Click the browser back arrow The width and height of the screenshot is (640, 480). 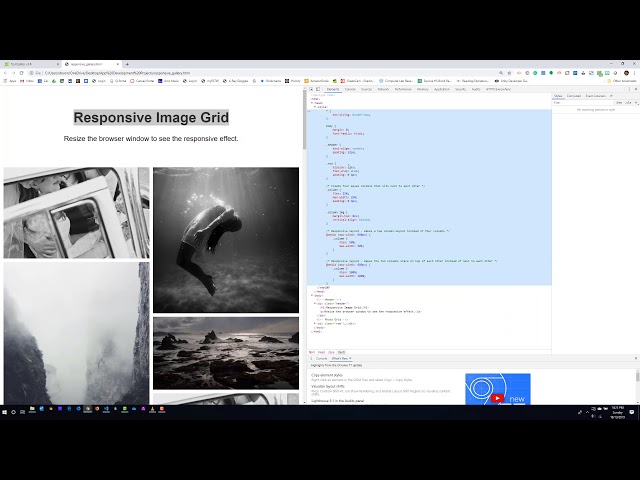click(5, 73)
